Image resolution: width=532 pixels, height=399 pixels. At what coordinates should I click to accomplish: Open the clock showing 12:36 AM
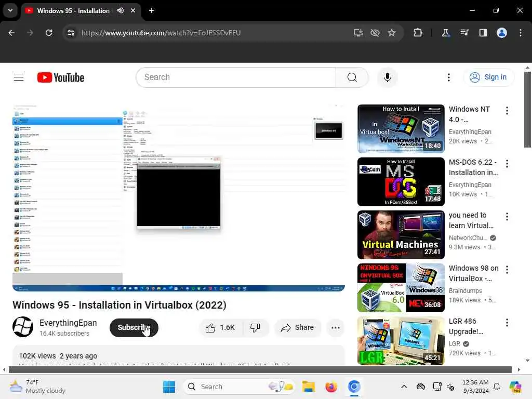475,387
